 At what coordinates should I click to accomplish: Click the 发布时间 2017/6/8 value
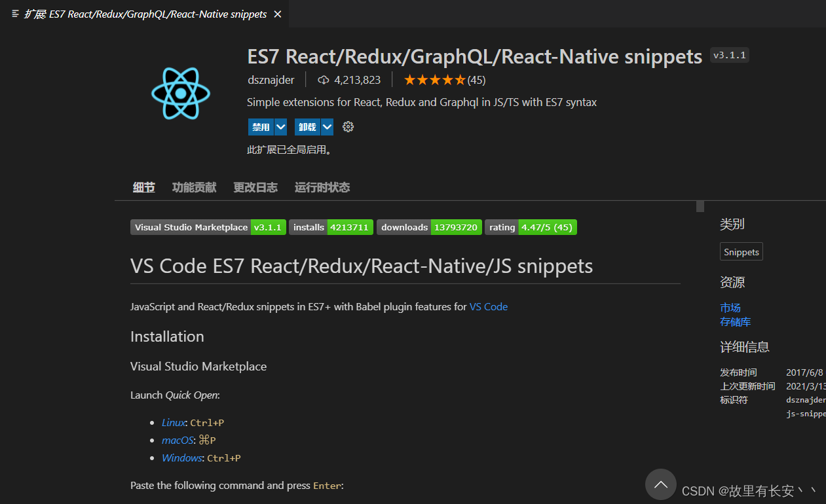click(804, 372)
